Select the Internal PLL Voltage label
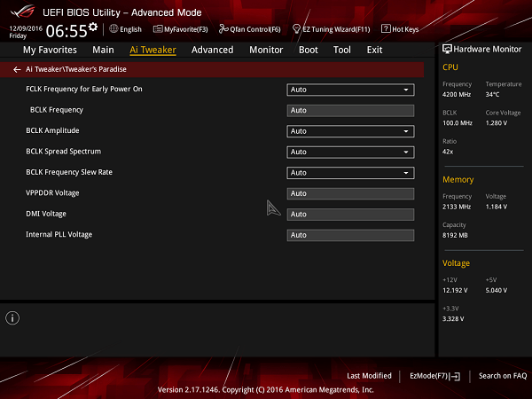Viewport: 532px width, 399px height. [x=59, y=234]
